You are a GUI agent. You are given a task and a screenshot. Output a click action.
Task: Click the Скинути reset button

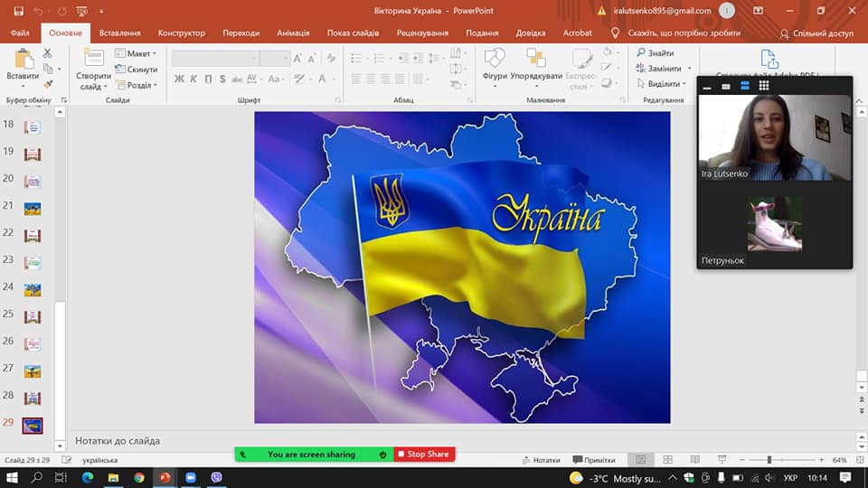[137, 70]
